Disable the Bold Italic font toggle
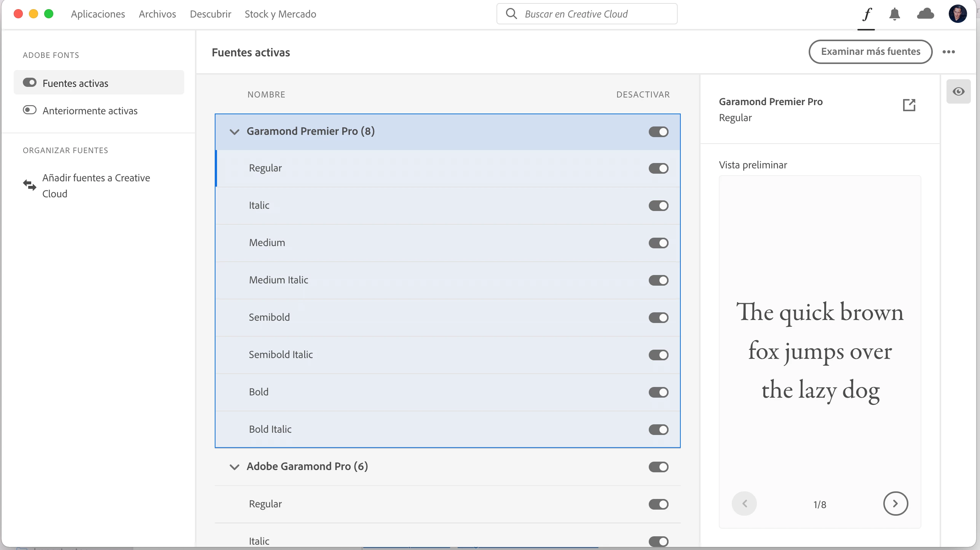The height and width of the screenshot is (550, 980). (x=658, y=430)
